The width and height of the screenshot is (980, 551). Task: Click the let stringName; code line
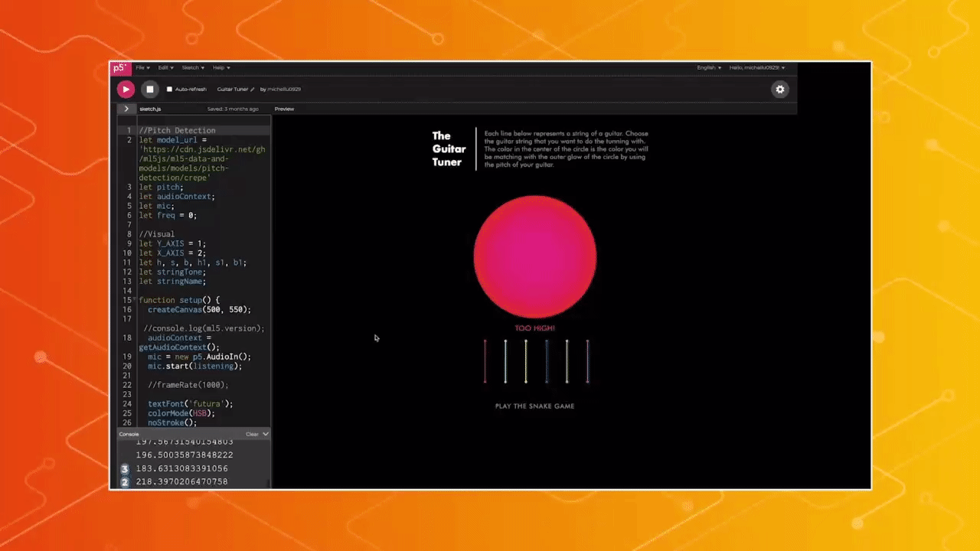(x=172, y=282)
